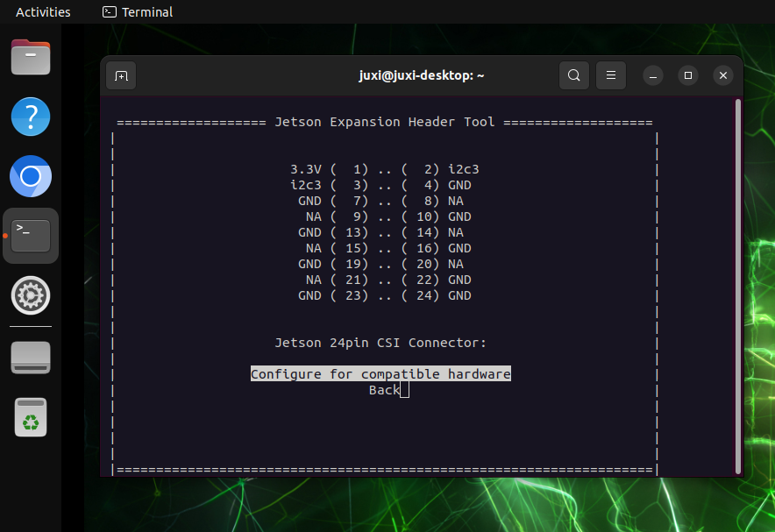The height and width of the screenshot is (532, 775).
Task: Open the Activities overview
Action: point(43,12)
